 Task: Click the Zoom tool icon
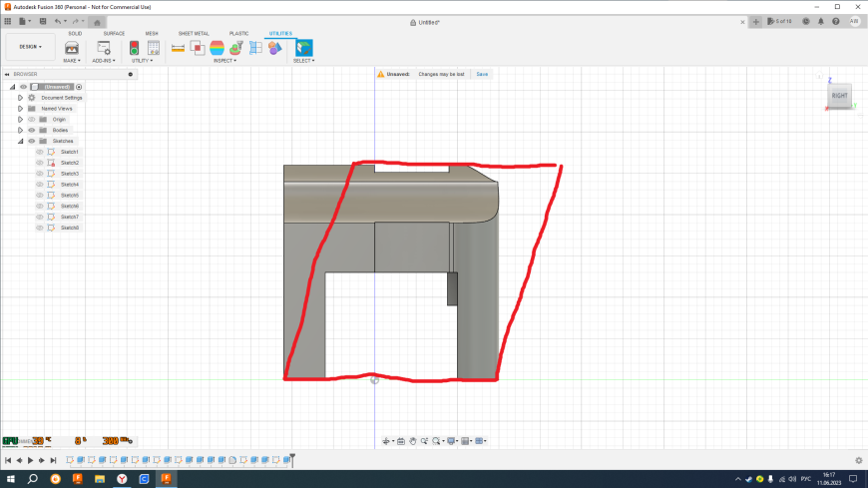(424, 441)
